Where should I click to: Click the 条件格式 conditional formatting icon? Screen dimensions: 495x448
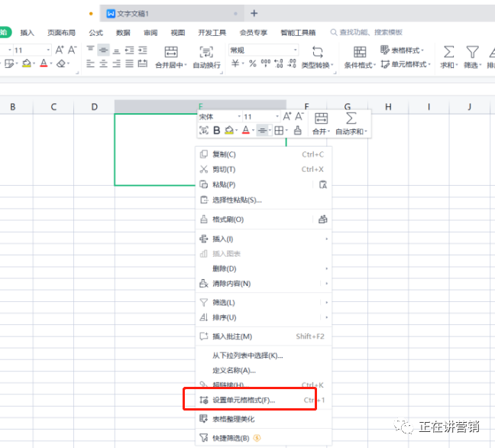click(x=359, y=52)
